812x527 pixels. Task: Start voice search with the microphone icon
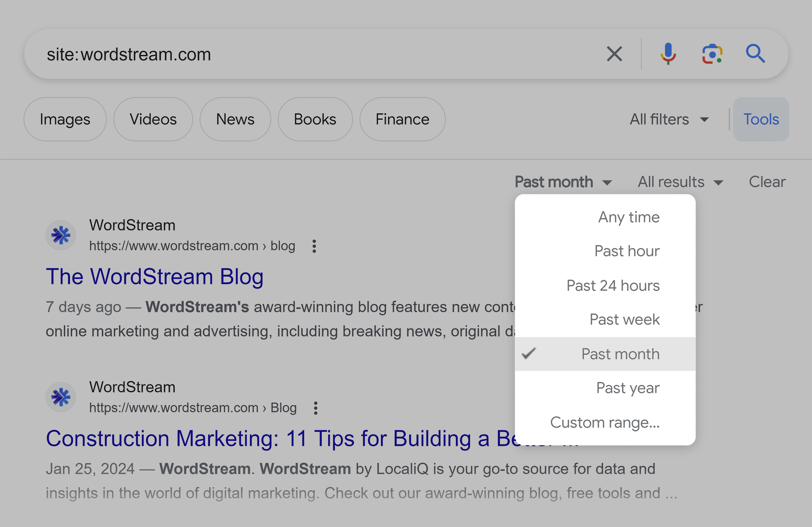[x=668, y=54]
